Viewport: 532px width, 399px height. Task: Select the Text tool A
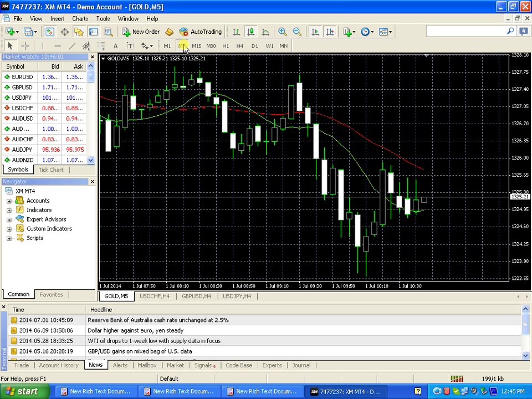click(115, 46)
